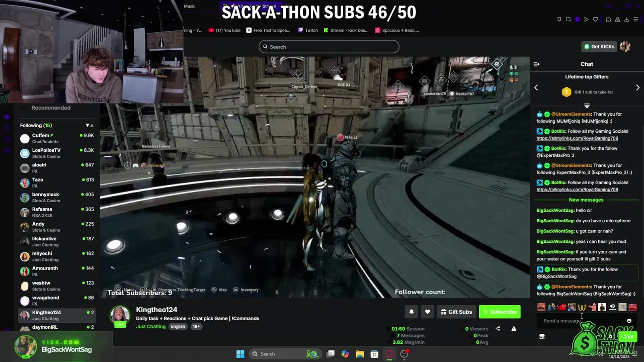Open the Spacious 4 Beds bookmark
The image size is (644, 362).
(397, 30)
